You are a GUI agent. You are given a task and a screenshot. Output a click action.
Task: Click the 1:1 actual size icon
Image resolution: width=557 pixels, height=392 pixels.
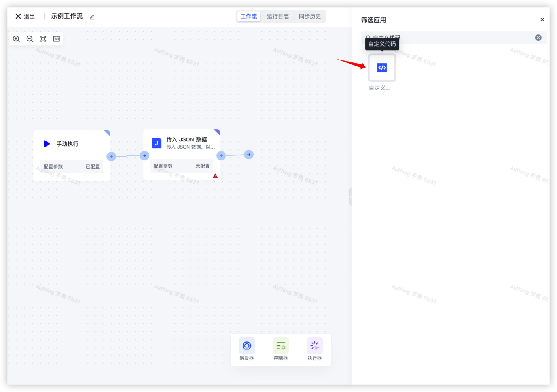[57, 39]
